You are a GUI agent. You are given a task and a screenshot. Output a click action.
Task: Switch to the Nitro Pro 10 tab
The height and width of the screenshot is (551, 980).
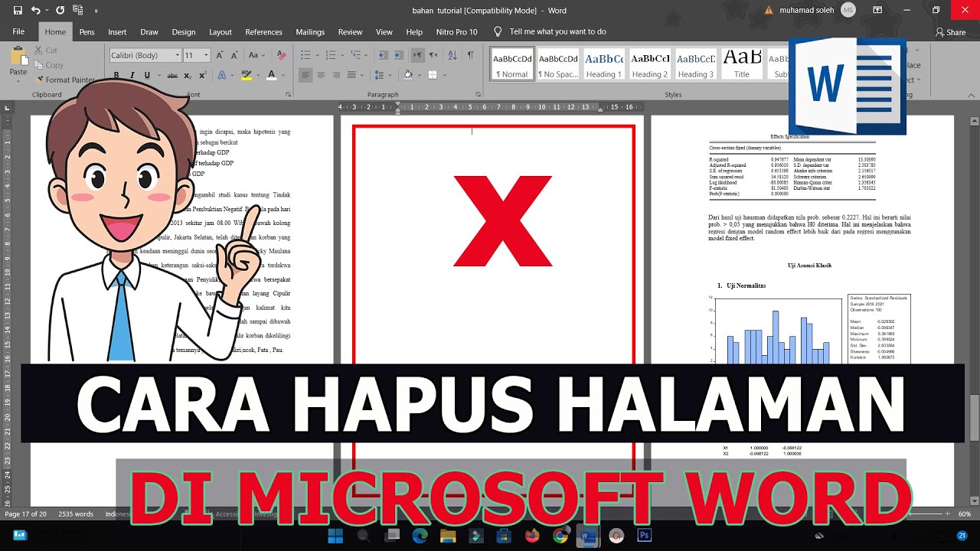coord(456,32)
